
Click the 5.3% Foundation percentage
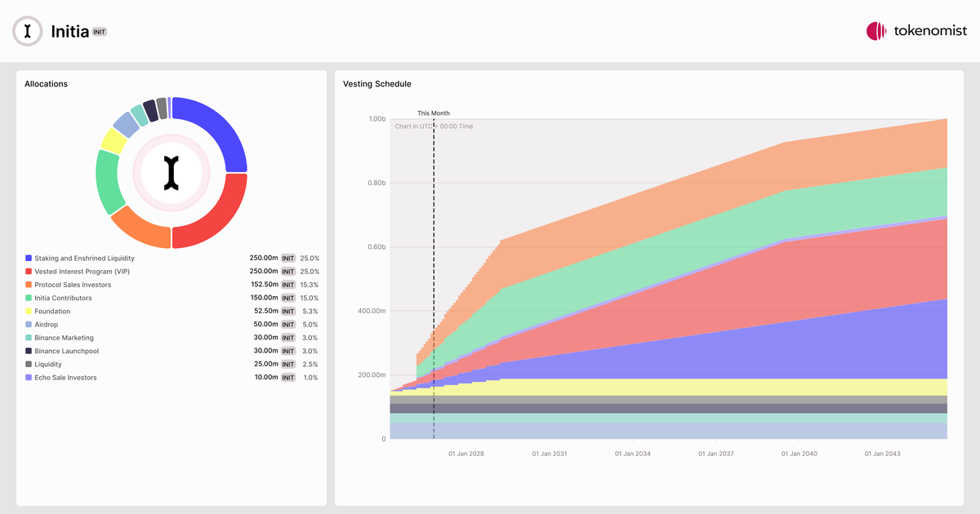click(x=310, y=311)
